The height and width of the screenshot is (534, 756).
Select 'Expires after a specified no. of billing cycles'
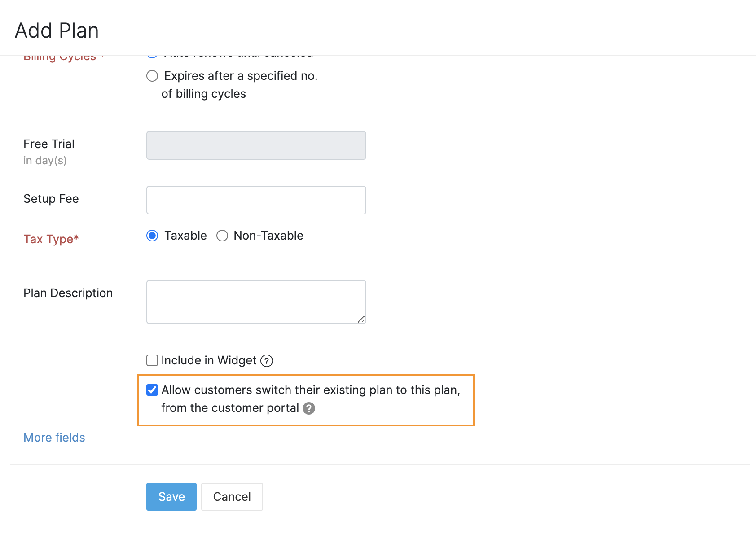(x=152, y=76)
